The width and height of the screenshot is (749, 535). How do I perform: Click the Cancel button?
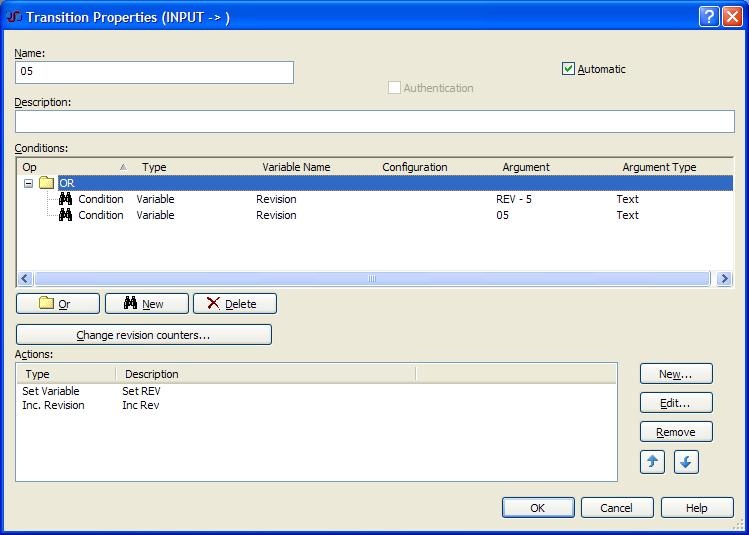tap(617, 508)
